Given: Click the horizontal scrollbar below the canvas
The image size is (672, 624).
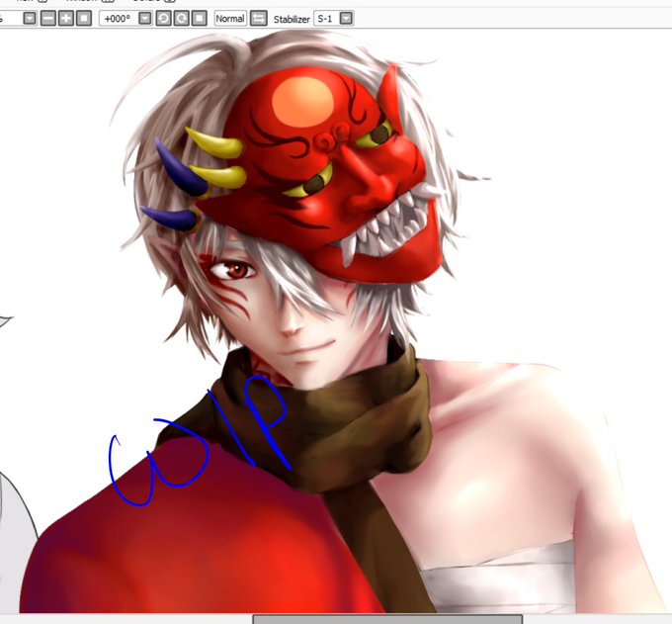Looking at the screenshot, I should pyautogui.click(x=387, y=619).
